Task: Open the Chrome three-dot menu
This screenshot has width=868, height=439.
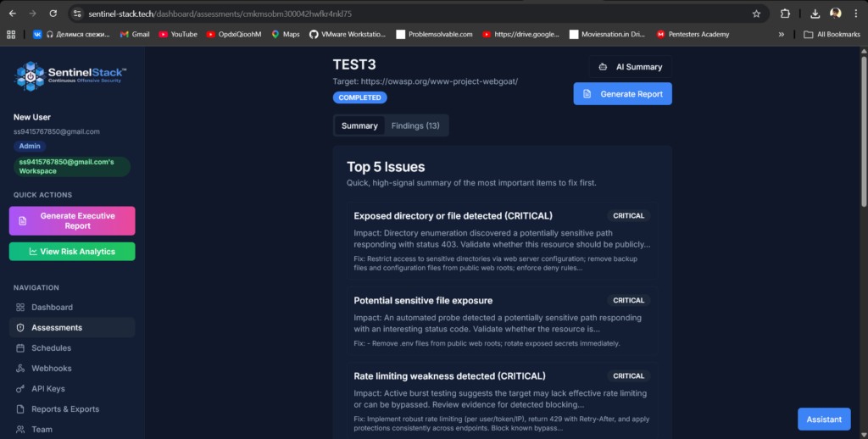Action: [856, 14]
